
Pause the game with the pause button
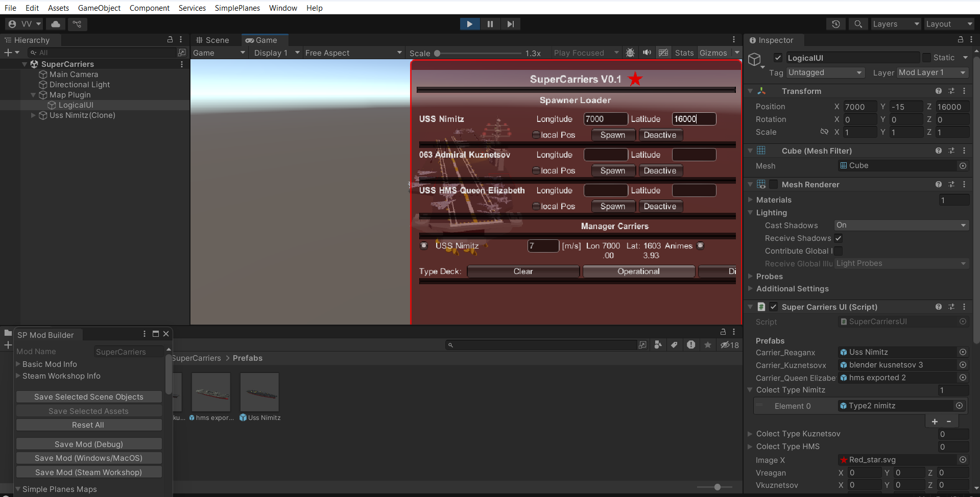(490, 24)
